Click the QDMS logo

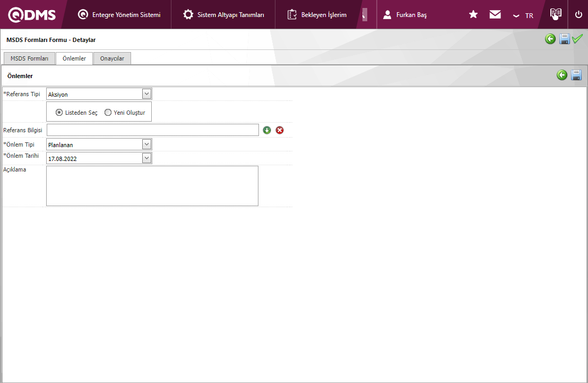[32, 15]
